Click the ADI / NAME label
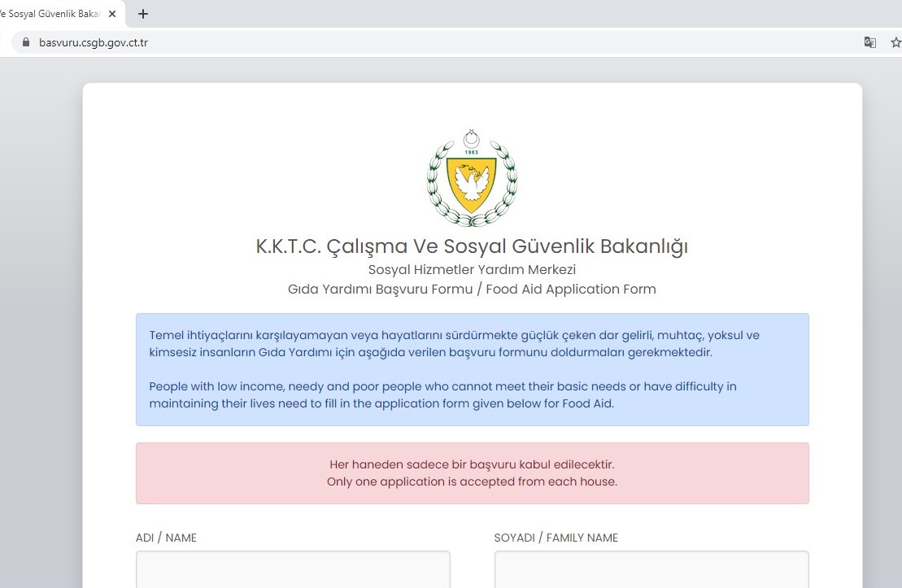Image resolution: width=902 pixels, height=588 pixels. coord(166,538)
